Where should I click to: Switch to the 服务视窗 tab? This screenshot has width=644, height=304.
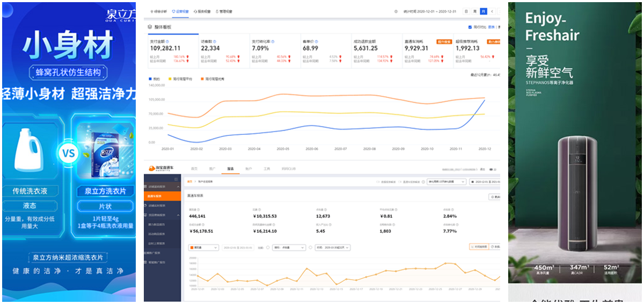tap(202, 11)
